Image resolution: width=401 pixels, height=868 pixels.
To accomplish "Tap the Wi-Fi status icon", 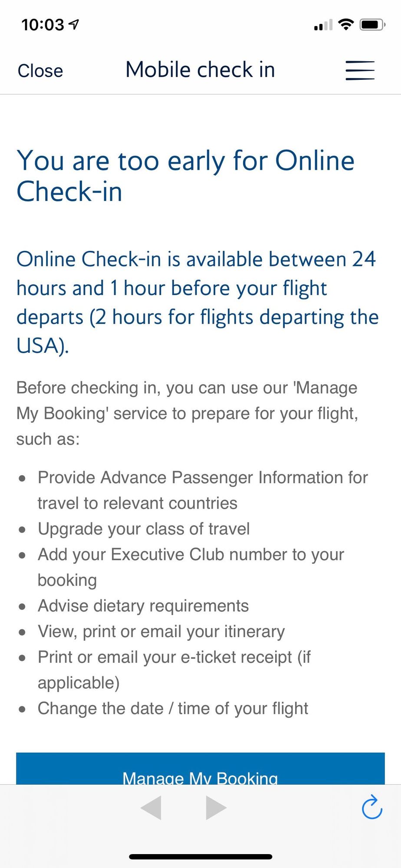I will (x=345, y=24).
